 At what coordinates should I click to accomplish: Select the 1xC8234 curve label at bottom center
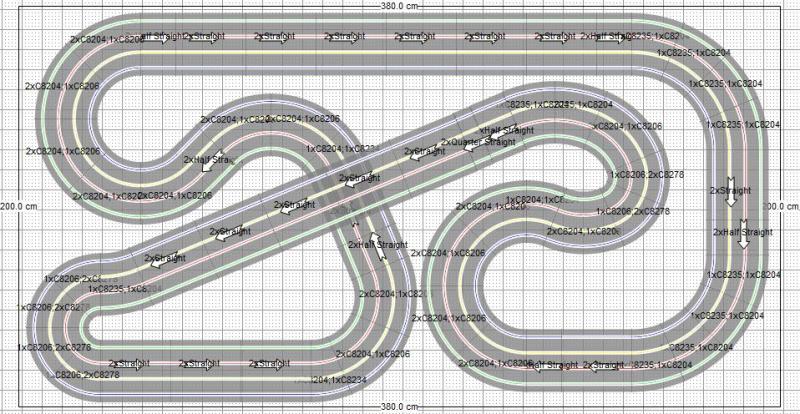(335, 380)
